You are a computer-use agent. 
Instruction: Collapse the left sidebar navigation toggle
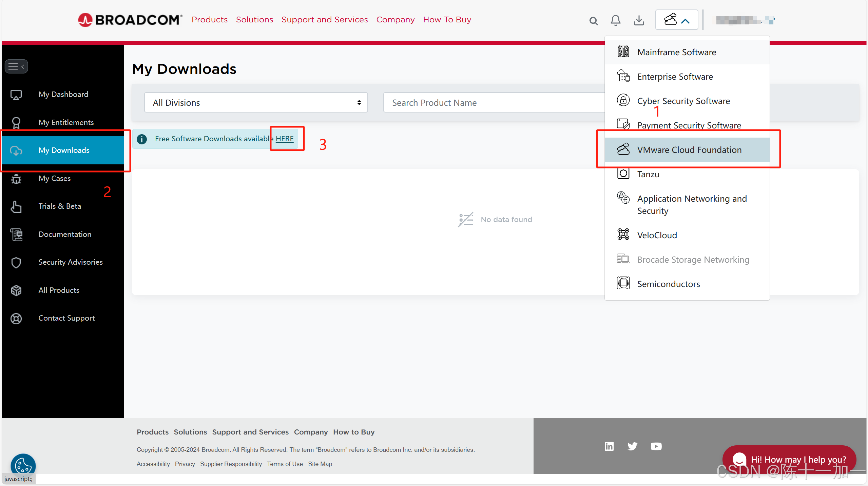[x=16, y=66]
